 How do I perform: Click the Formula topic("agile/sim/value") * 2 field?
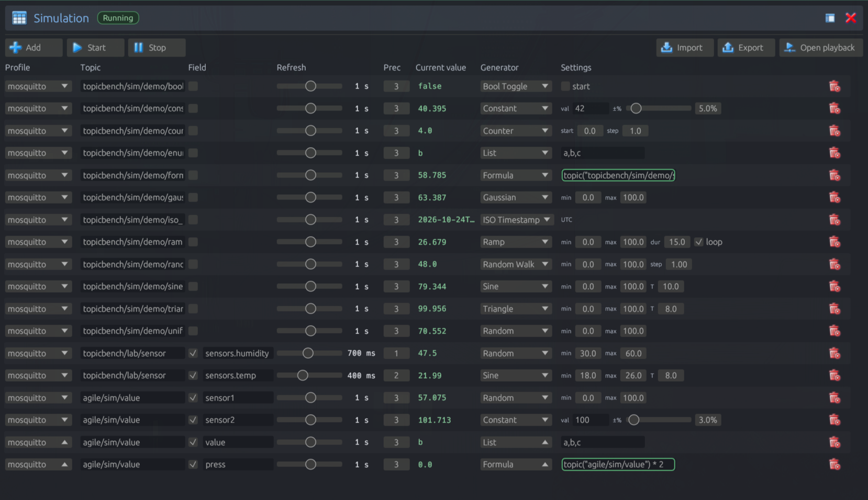pyautogui.click(x=618, y=464)
